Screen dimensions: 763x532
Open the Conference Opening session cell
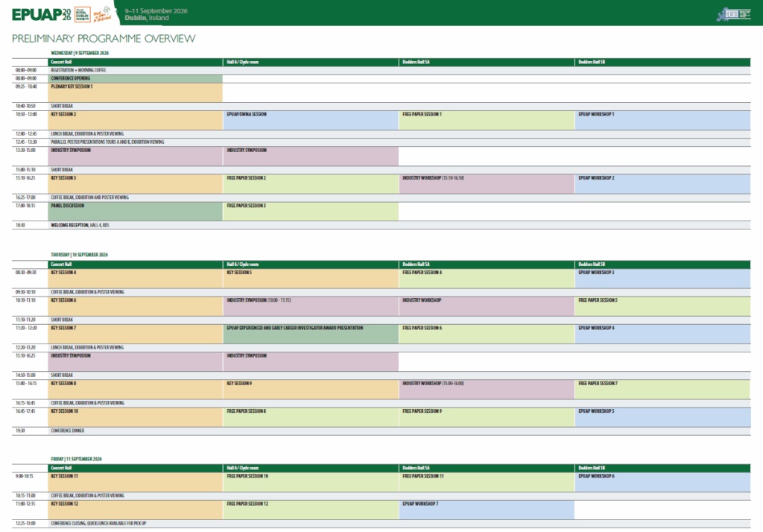click(135, 78)
